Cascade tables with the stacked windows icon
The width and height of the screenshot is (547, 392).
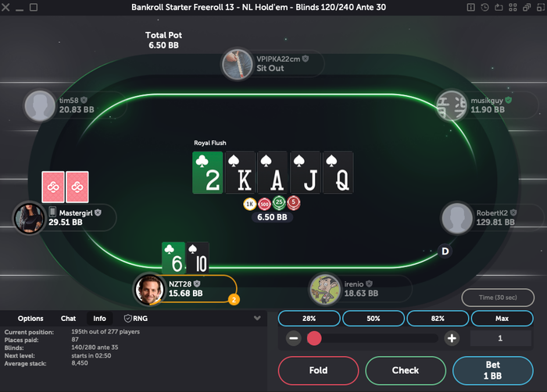point(527,7)
